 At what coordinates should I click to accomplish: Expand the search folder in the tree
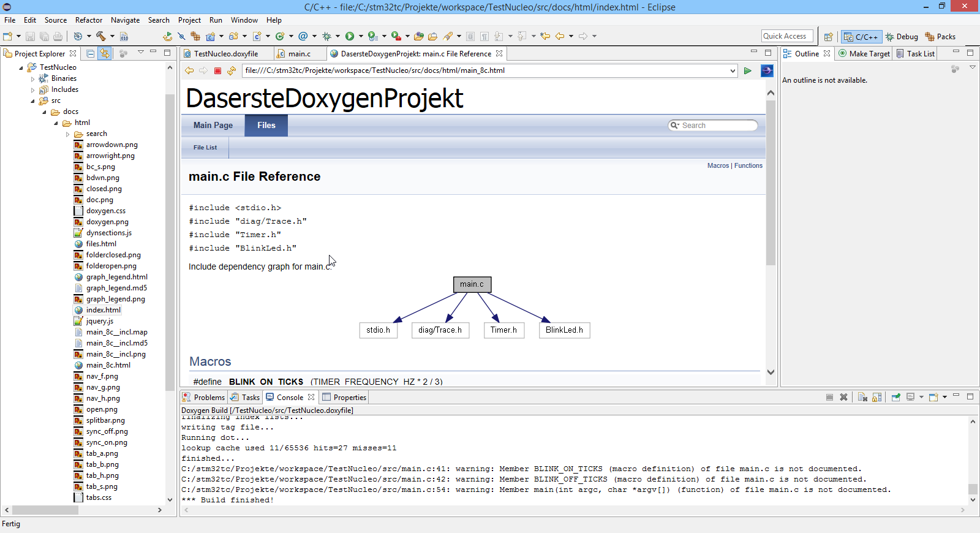tap(68, 134)
